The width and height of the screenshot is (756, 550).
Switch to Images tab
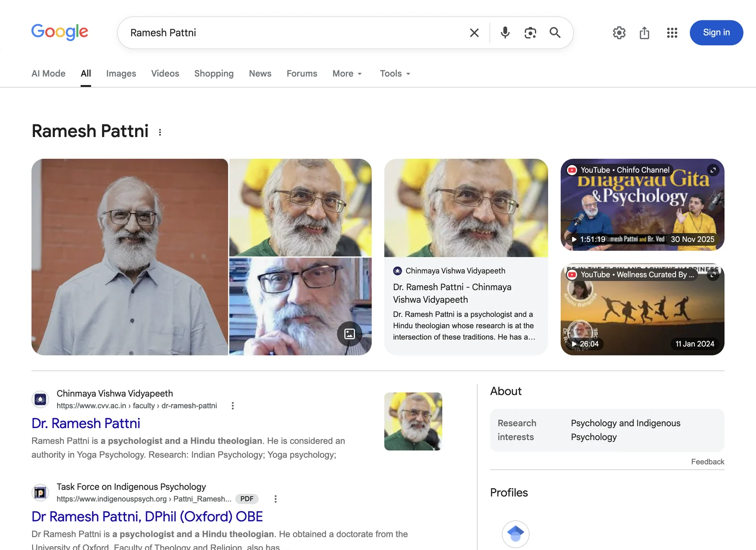coord(121,73)
